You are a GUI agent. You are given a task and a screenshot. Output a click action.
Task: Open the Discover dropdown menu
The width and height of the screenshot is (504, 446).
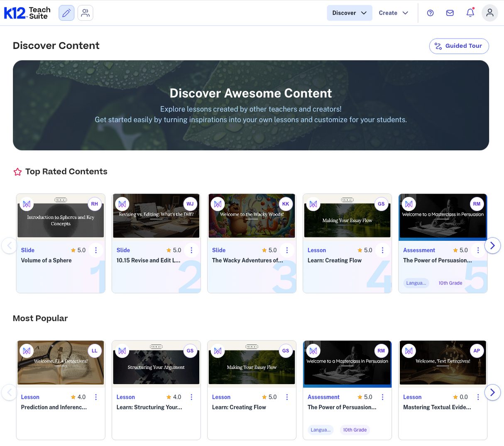(x=349, y=13)
